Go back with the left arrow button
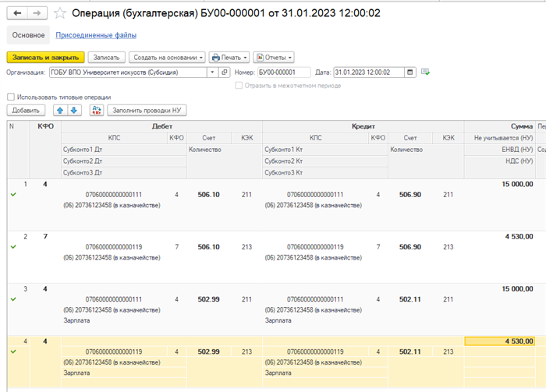The image size is (546, 392). point(17,13)
